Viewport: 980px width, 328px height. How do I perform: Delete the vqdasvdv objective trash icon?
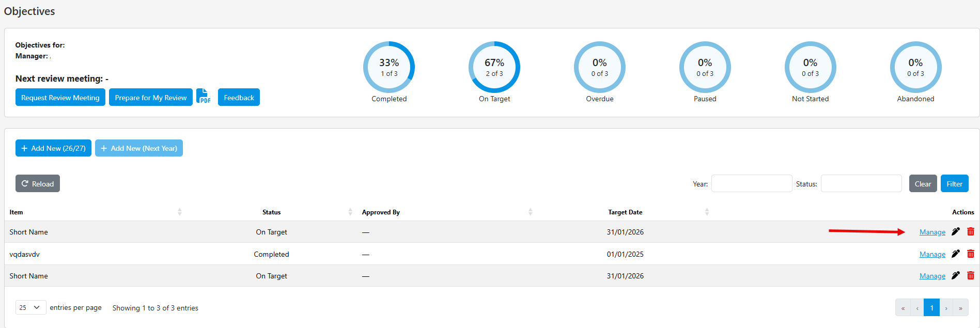coord(971,254)
